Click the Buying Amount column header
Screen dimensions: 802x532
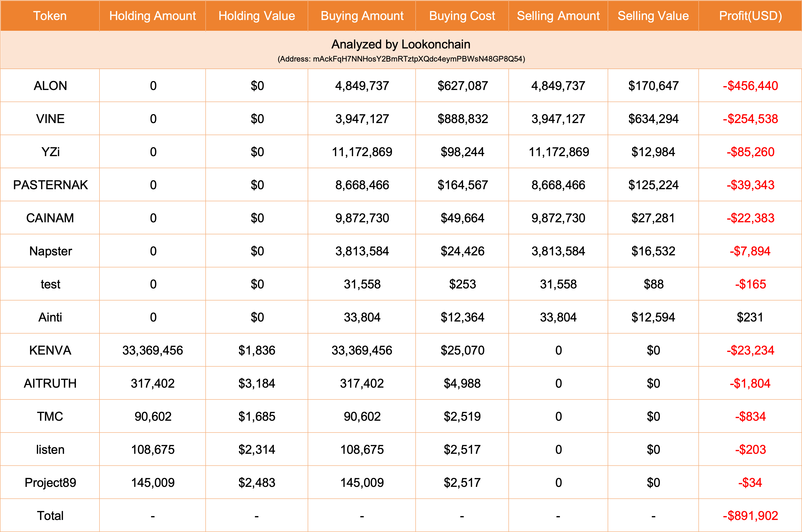pyautogui.click(x=362, y=16)
